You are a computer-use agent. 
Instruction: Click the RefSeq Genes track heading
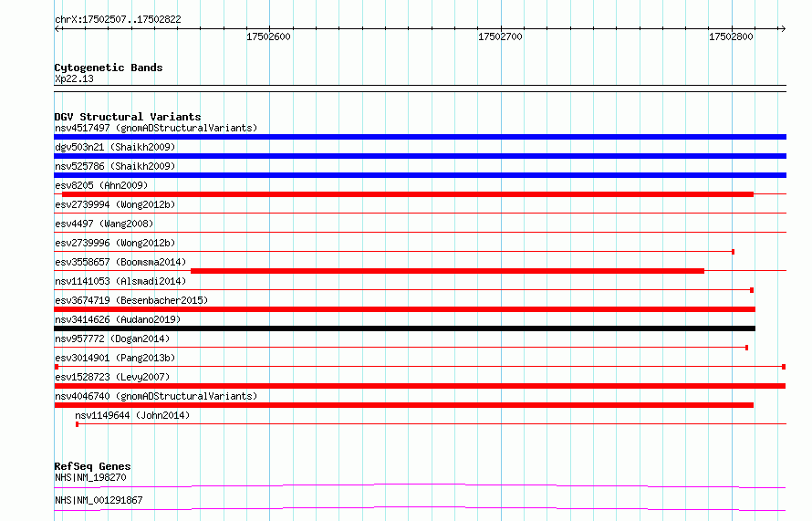point(93,466)
